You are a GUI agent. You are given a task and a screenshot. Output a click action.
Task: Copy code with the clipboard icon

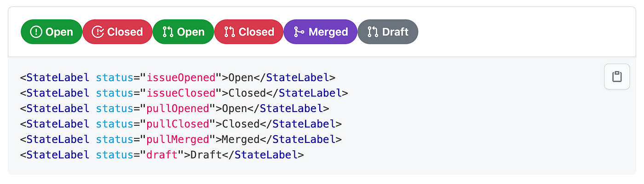[x=616, y=77]
